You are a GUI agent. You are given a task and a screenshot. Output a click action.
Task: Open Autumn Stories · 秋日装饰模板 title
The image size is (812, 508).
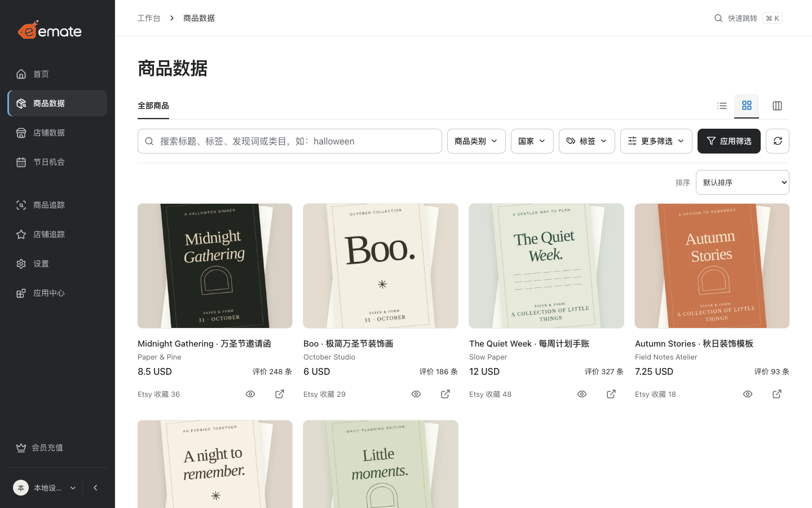pos(694,343)
